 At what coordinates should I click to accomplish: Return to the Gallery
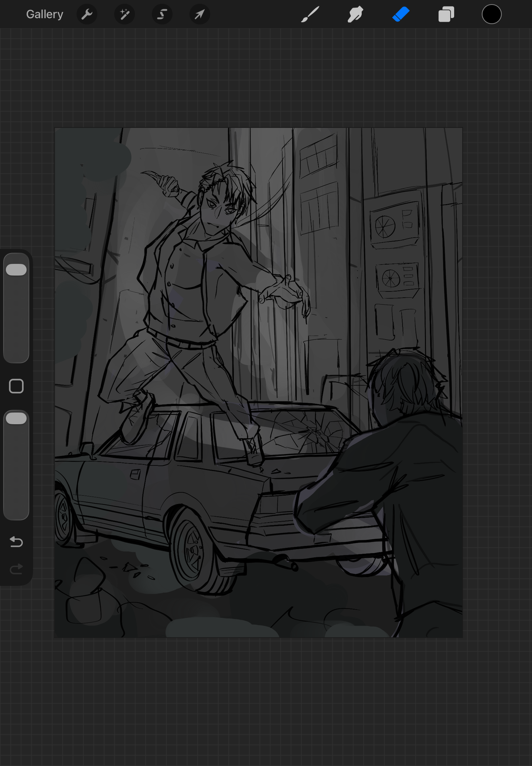[x=45, y=14]
